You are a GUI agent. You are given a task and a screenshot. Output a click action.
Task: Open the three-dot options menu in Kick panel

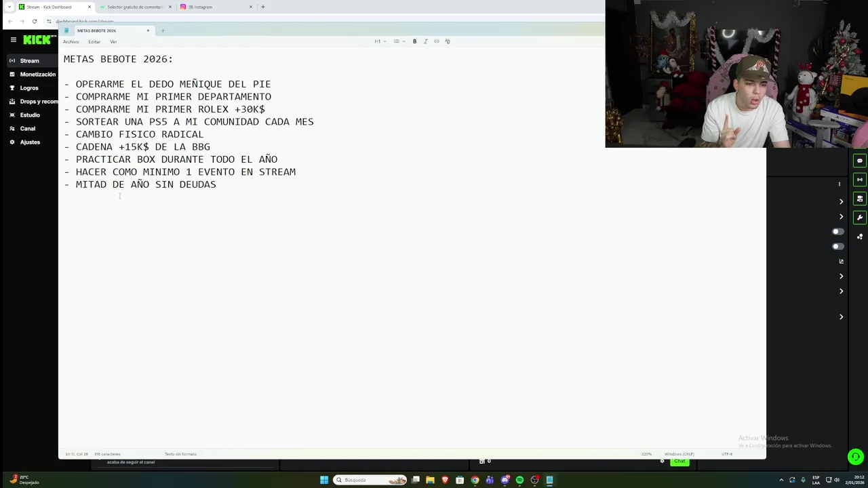pos(840,184)
